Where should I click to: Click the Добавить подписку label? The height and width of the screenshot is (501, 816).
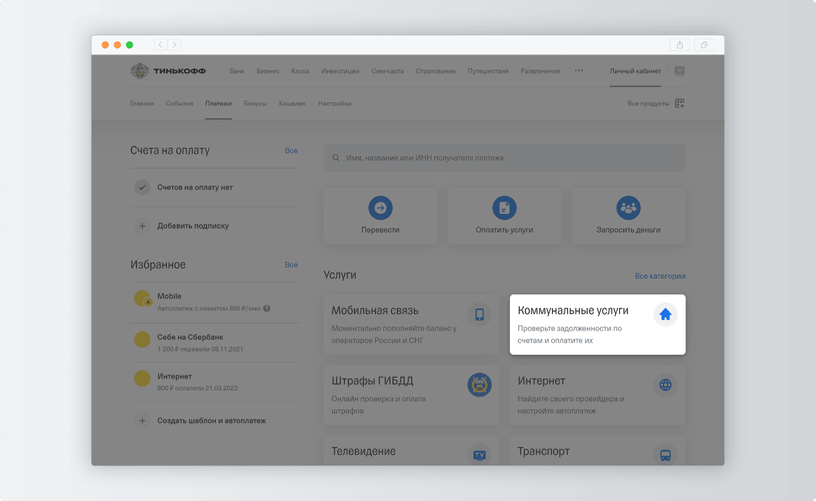click(x=193, y=226)
